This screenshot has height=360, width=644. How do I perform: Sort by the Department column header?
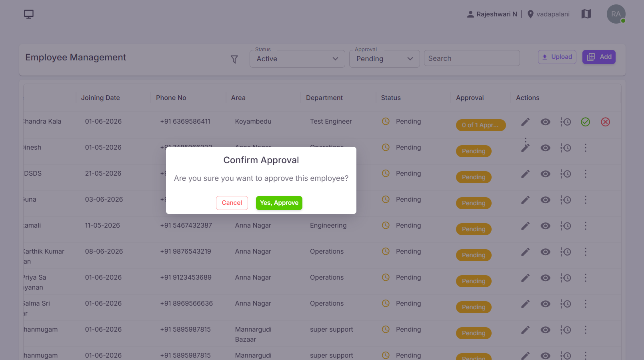[x=324, y=98]
